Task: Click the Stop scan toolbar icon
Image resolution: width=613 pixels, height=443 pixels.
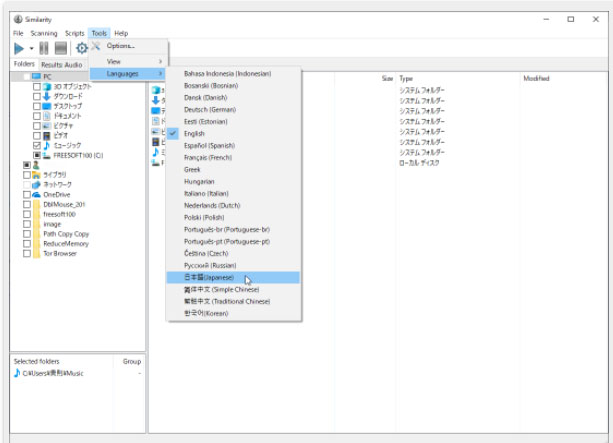Action: pyautogui.click(x=60, y=48)
